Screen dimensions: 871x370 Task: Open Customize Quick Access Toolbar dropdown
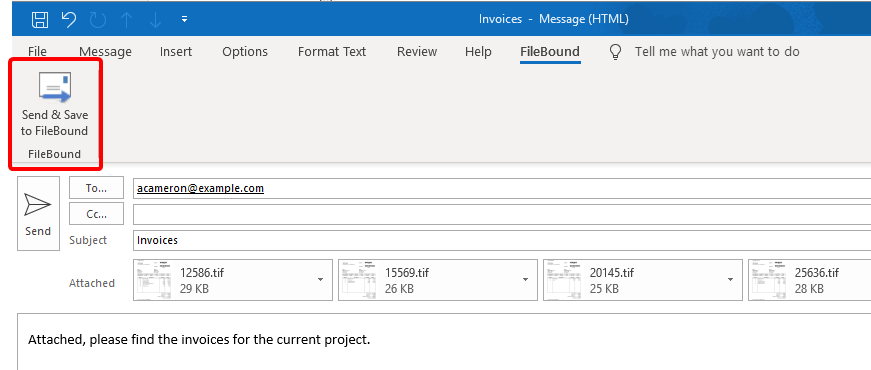click(x=184, y=19)
